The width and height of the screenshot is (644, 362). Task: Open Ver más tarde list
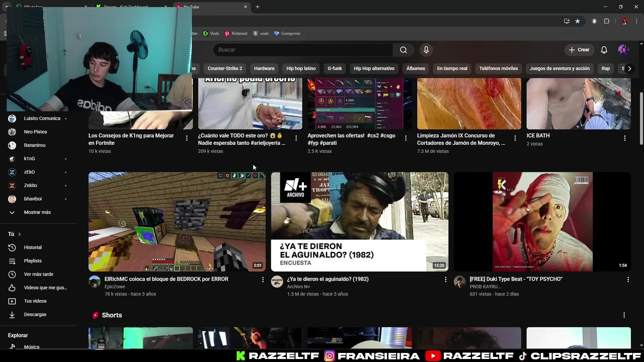pyautogui.click(x=38, y=275)
